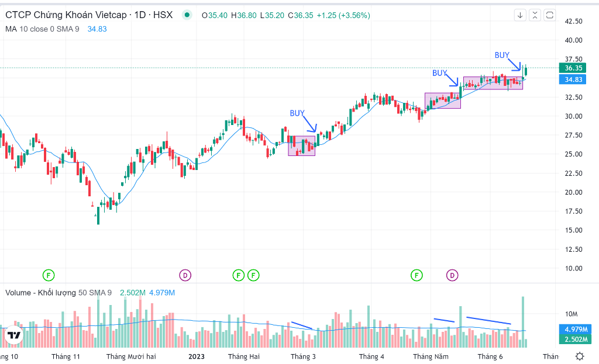
Task: Open the D marker left of 2023
Action: click(185, 275)
